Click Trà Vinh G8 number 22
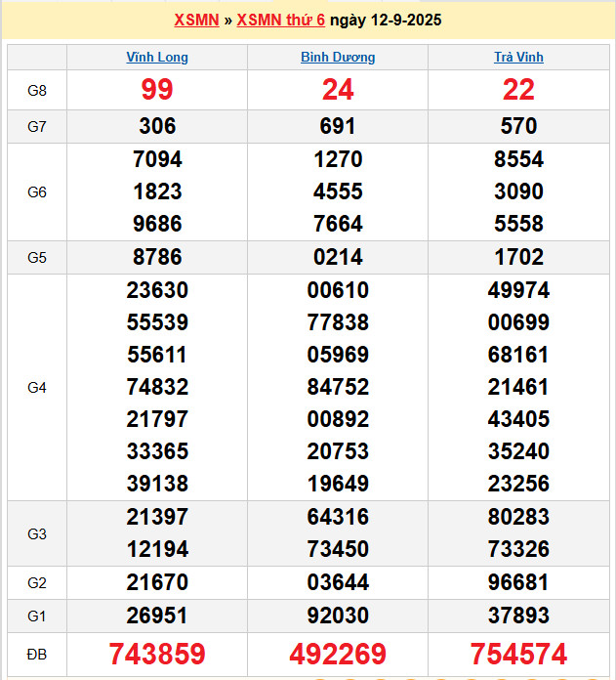Screen dimensions: 616x680 [518, 90]
